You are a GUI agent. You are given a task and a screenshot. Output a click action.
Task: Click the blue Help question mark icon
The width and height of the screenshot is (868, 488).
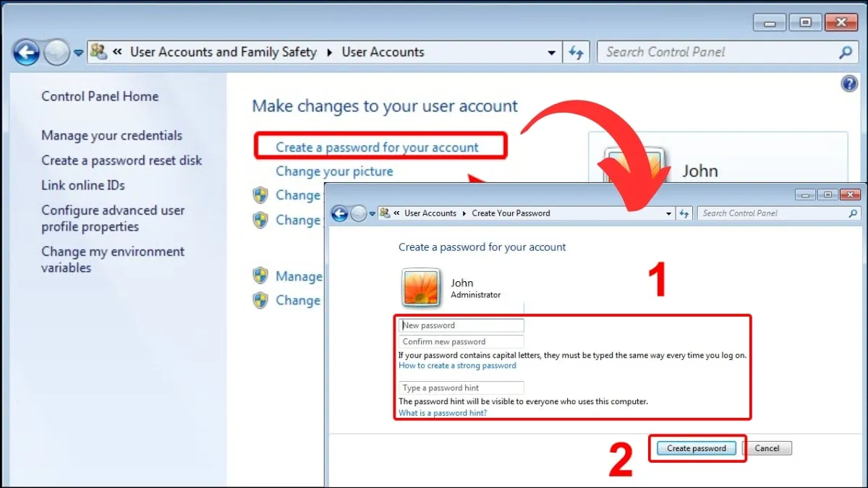pos(848,83)
